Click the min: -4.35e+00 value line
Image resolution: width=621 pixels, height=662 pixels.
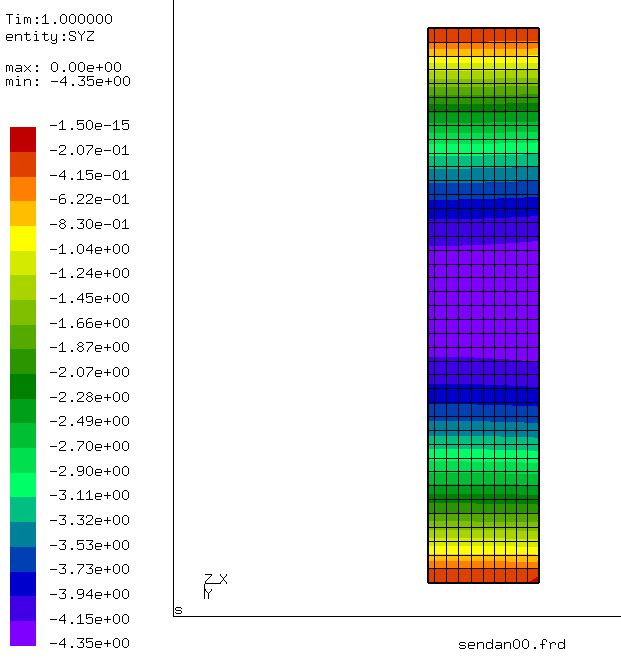click(x=68, y=81)
